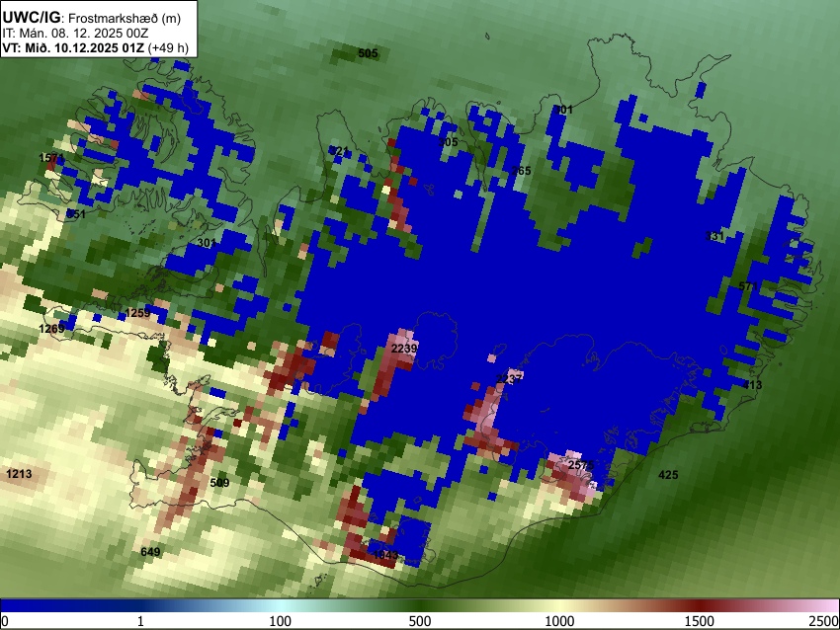Click the 649 map value label

[x=150, y=552]
